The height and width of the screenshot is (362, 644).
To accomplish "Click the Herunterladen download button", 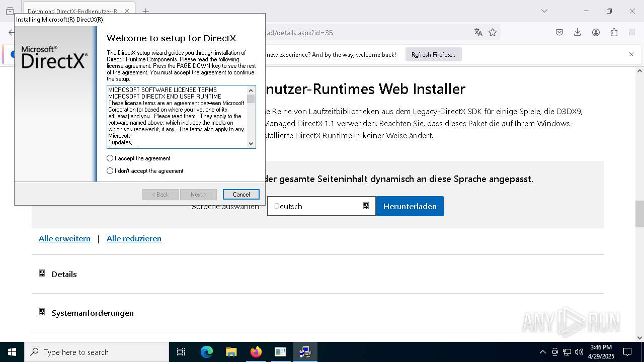I will point(410,206).
